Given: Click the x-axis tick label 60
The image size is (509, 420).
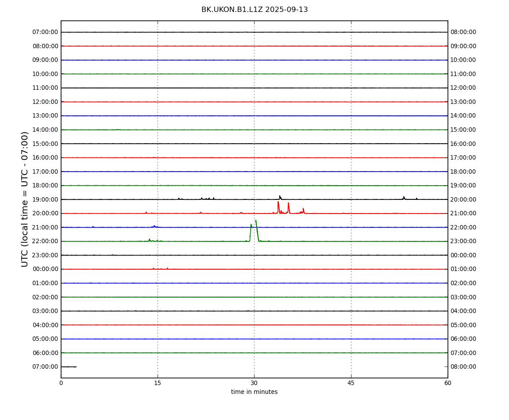Looking at the screenshot, I should coord(447,383).
